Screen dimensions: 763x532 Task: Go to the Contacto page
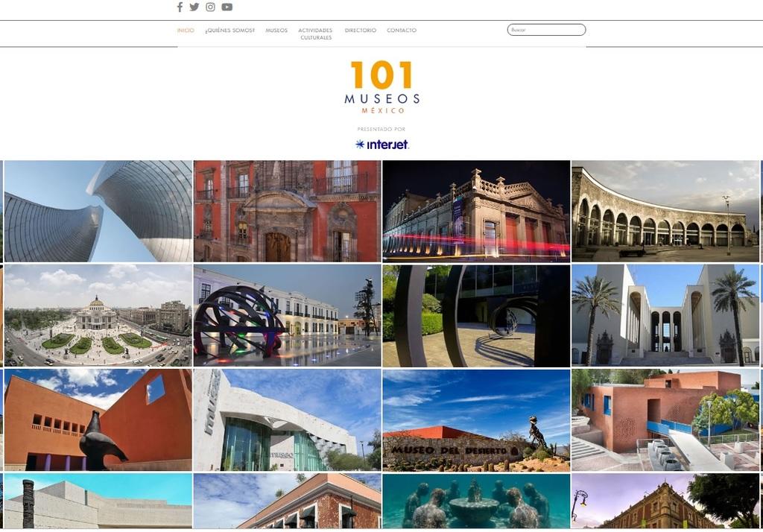pyautogui.click(x=402, y=31)
